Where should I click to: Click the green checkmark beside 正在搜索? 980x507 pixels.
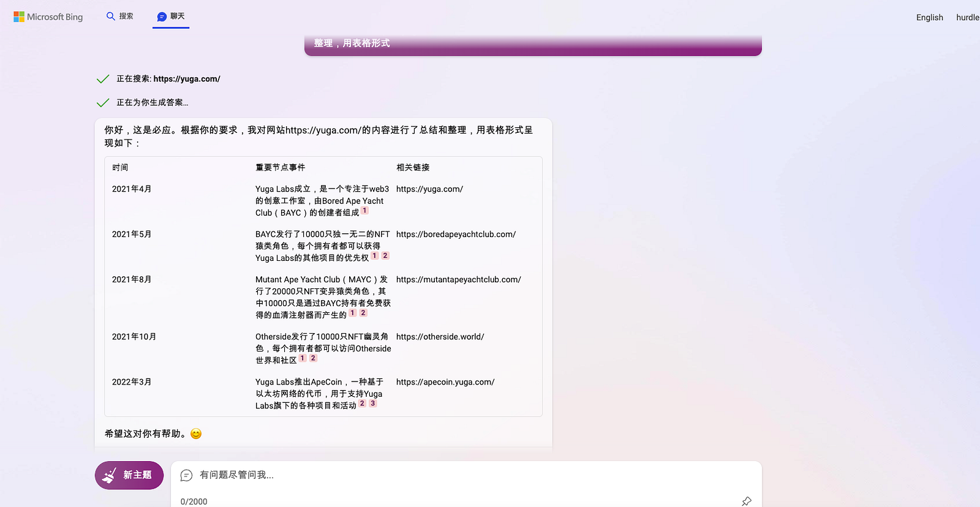tap(103, 79)
